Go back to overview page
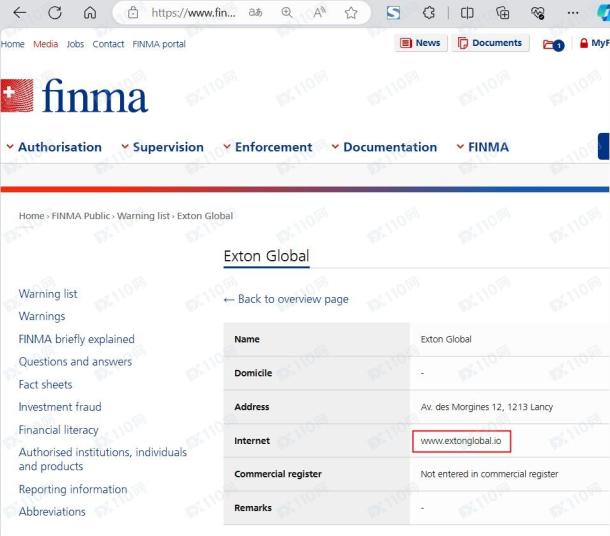610x536 pixels. [286, 299]
